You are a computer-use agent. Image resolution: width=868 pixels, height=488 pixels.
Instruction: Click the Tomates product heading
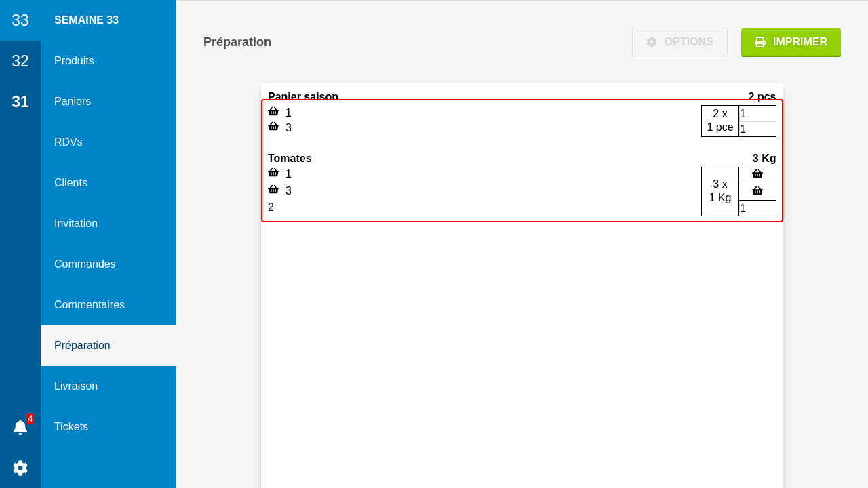click(290, 159)
